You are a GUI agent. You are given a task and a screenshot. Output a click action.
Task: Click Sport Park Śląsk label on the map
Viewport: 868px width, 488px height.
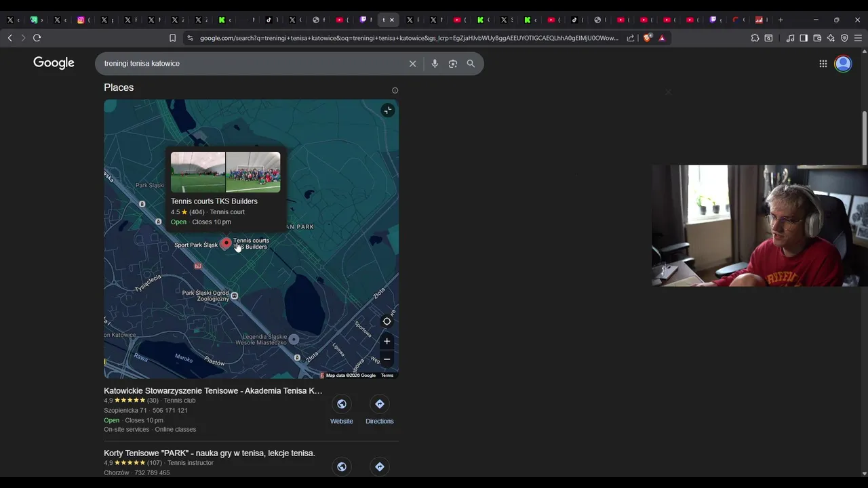pyautogui.click(x=196, y=245)
